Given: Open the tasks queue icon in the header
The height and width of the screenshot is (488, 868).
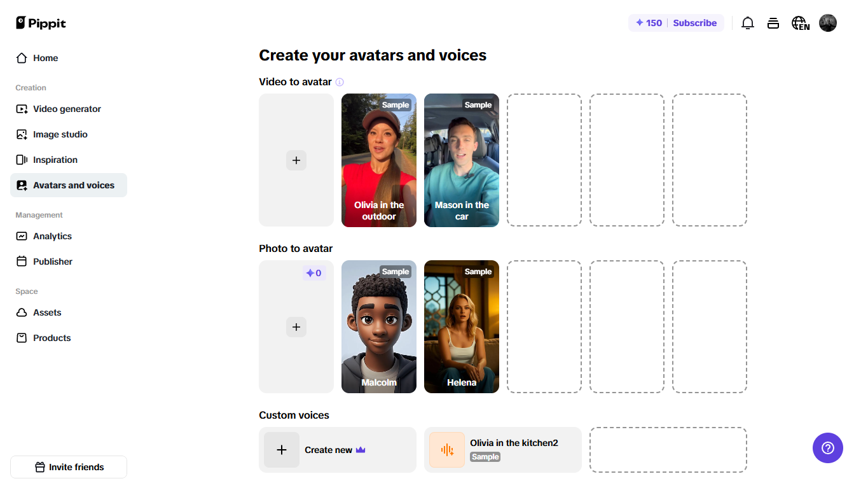Looking at the screenshot, I should coord(773,23).
